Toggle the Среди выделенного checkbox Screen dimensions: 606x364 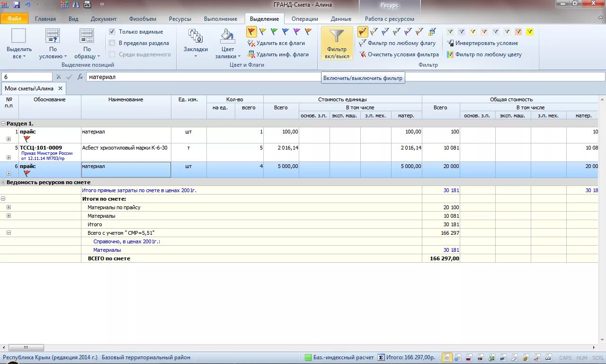tap(112, 54)
